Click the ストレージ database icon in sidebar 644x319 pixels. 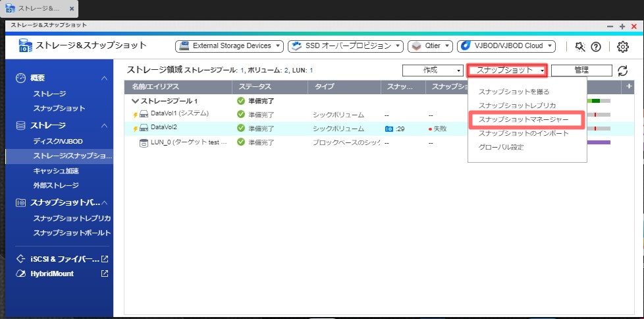tap(20, 125)
